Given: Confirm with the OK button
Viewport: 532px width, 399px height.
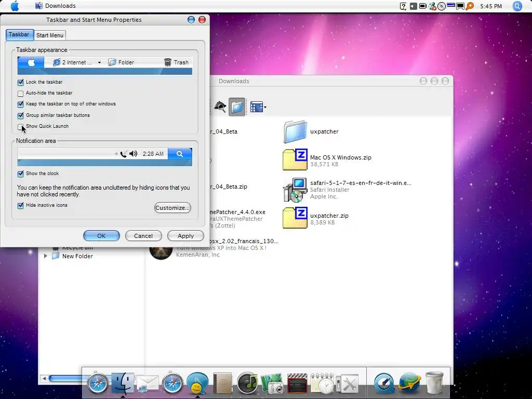Looking at the screenshot, I should coord(101,236).
